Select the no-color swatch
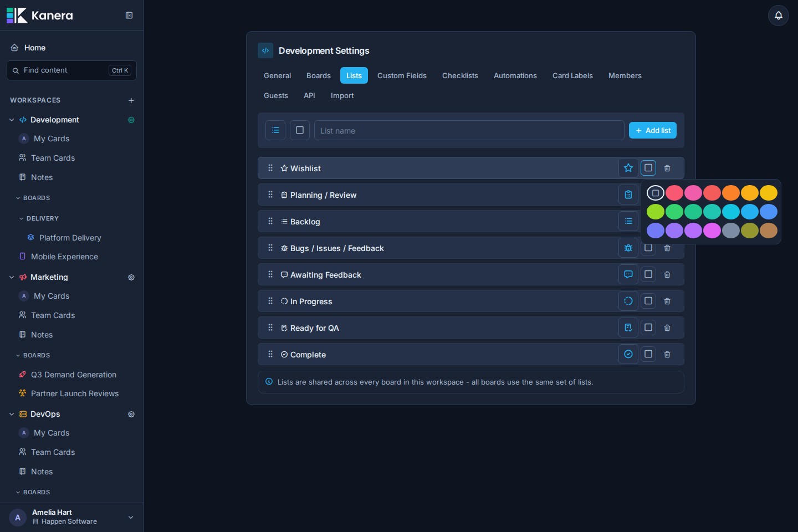798x532 pixels. [656, 193]
